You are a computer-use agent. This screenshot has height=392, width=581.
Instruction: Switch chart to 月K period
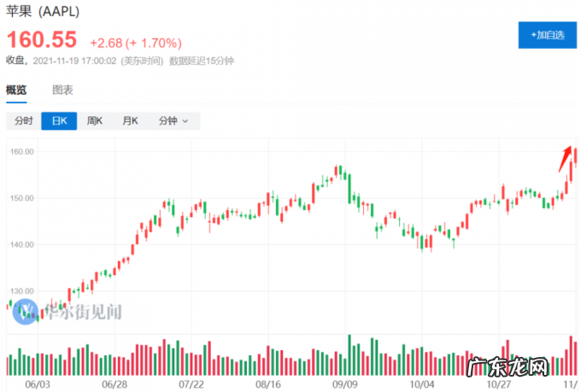click(130, 121)
